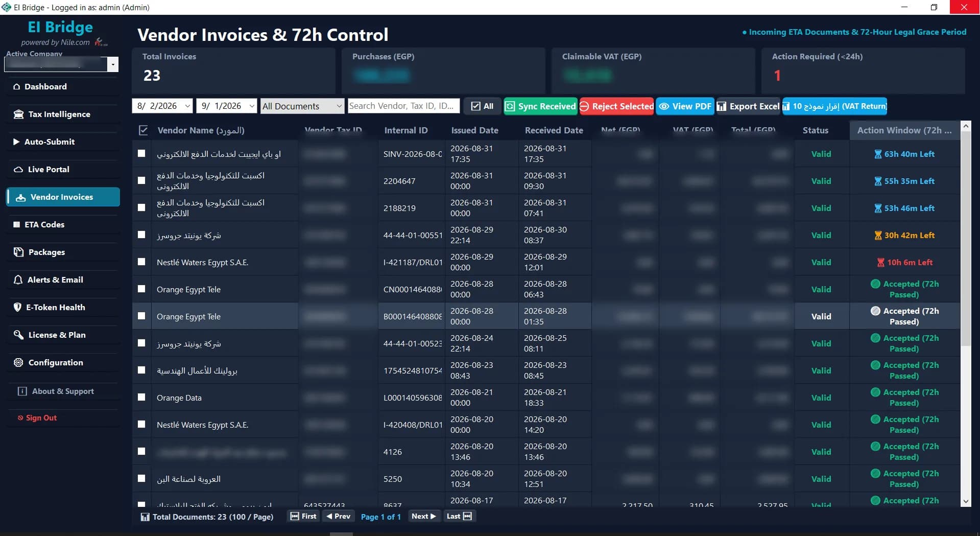The width and height of the screenshot is (980, 536).
Task: Click the About & Support info icon
Action: tap(22, 391)
